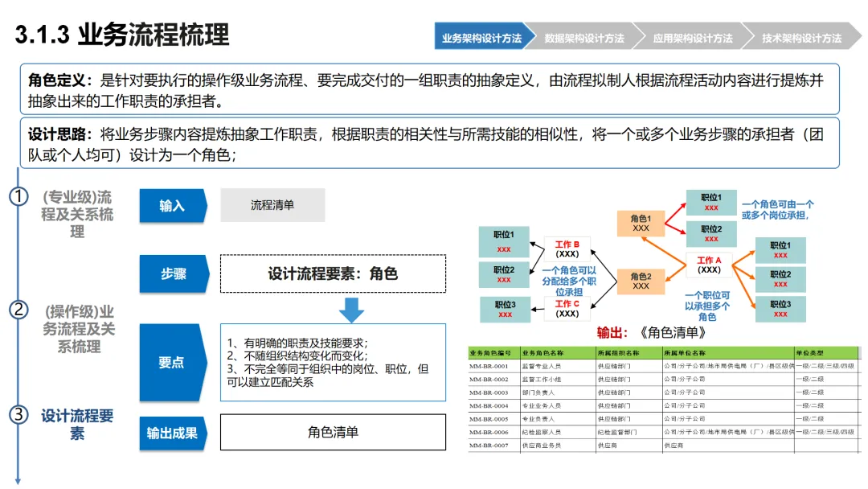Click the 工作 C box
Screen dimensions: 868x489
pos(567,309)
